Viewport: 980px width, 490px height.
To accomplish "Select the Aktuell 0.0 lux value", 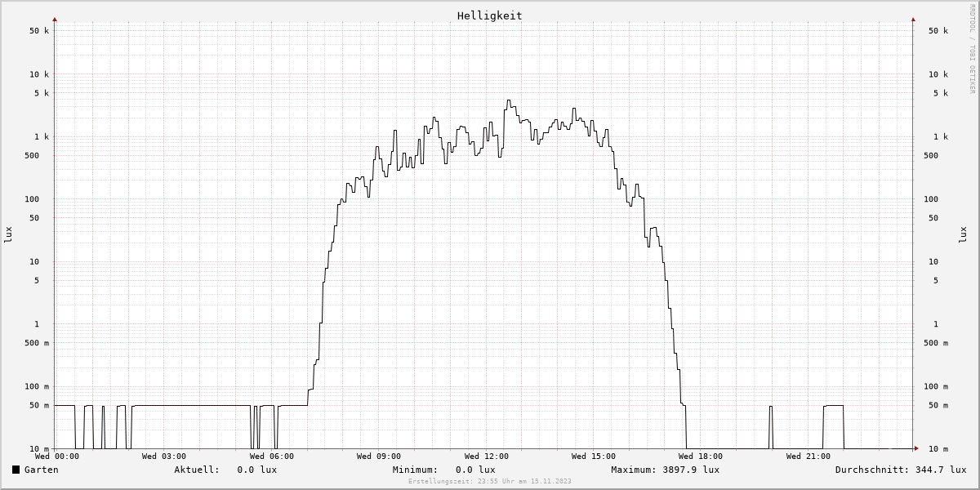I will tap(256, 470).
